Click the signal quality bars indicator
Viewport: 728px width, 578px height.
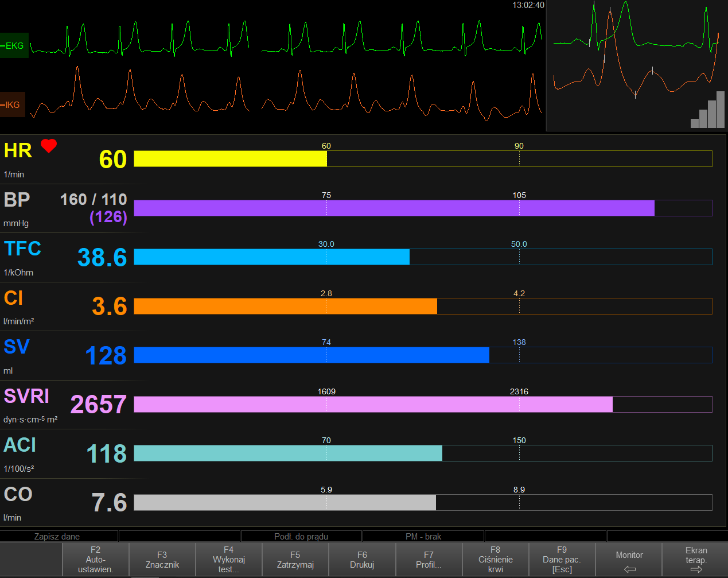[707, 110]
